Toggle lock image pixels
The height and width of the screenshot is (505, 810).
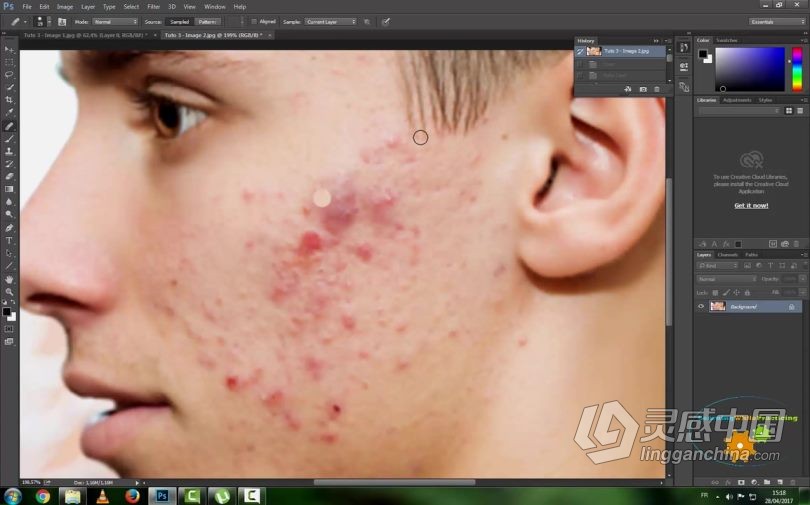(x=726, y=293)
